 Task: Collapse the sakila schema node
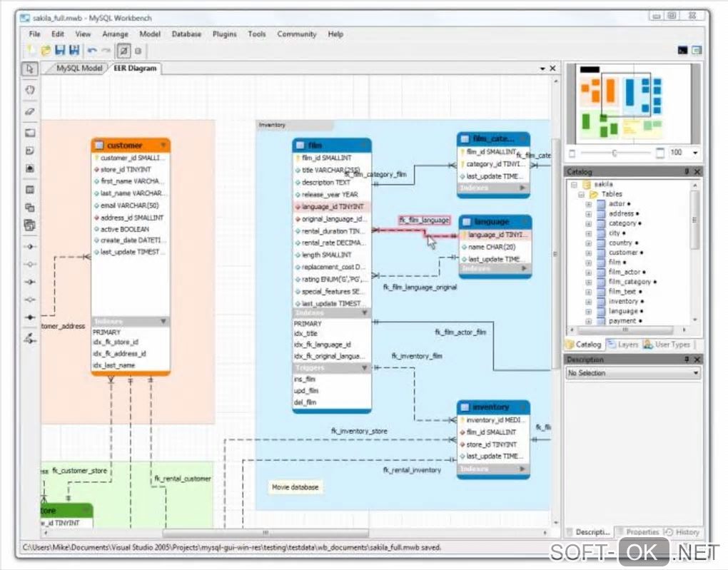tap(575, 185)
